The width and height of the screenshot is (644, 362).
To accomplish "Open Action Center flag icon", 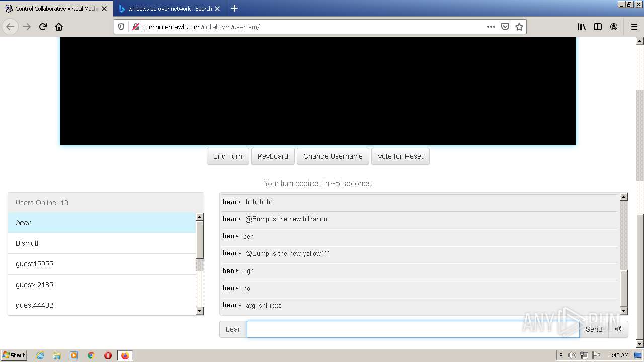I will click(x=595, y=355).
